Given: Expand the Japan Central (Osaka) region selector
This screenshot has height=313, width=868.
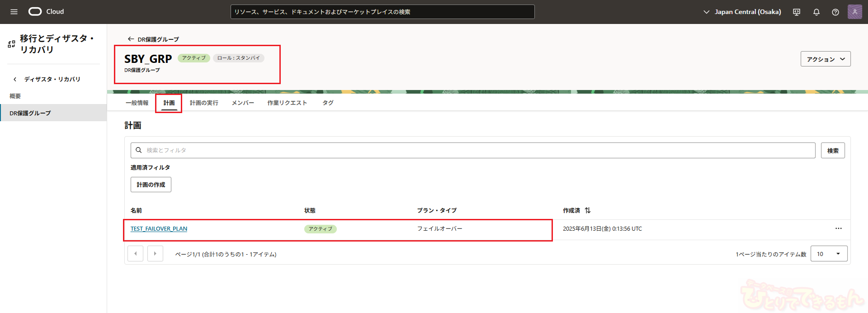Looking at the screenshot, I should pos(742,12).
